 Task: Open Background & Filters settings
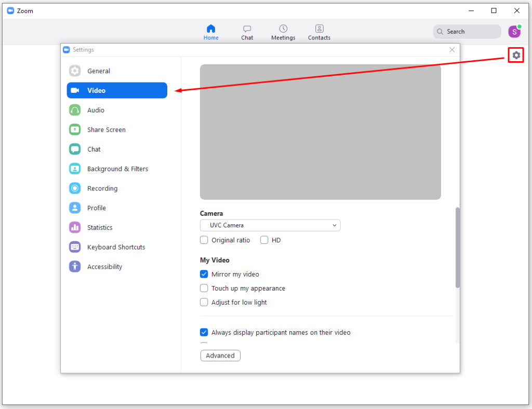pyautogui.click(x=117, y=169)
